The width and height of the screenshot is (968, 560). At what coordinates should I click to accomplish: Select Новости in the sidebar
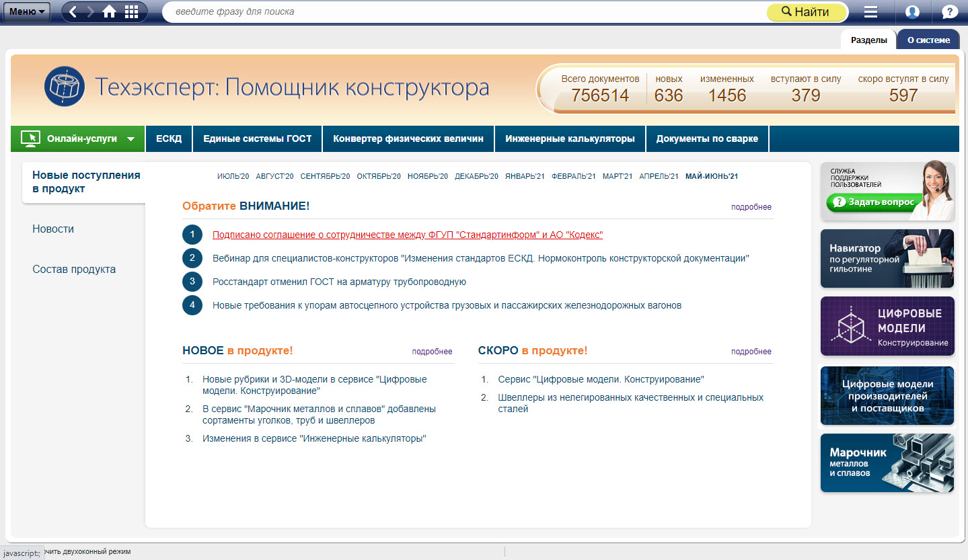coord(53,229)
